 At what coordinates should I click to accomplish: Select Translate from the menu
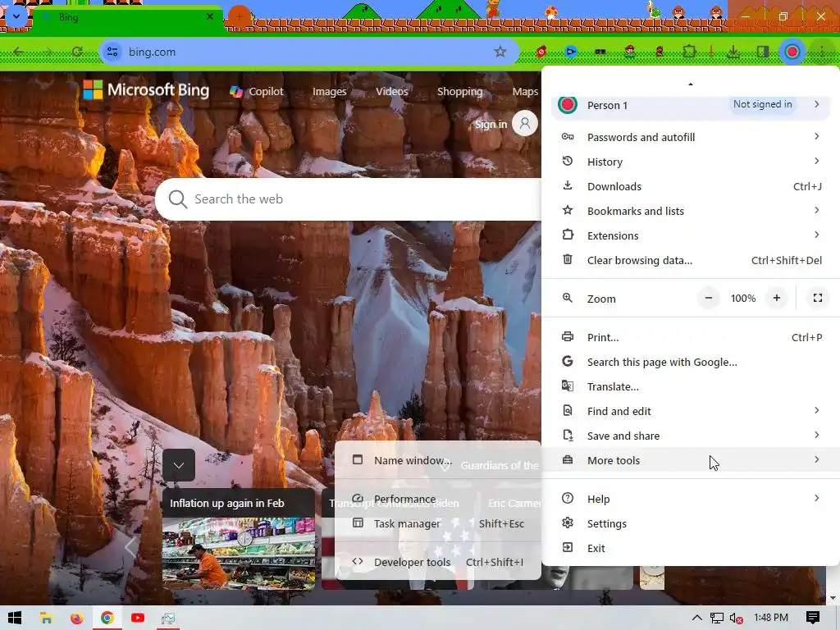pyautogui.click(x=691, y=387)
